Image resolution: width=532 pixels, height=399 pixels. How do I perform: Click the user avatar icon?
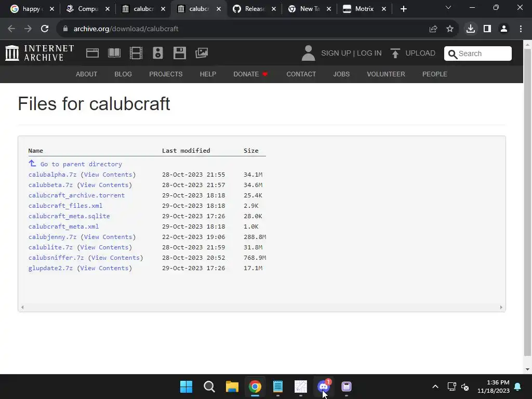308,54
